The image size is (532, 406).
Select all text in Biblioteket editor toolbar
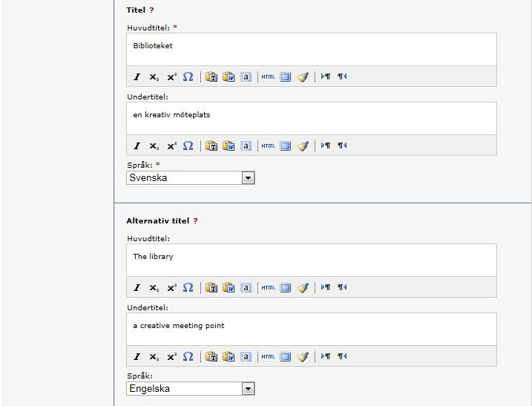click(246, 77)
